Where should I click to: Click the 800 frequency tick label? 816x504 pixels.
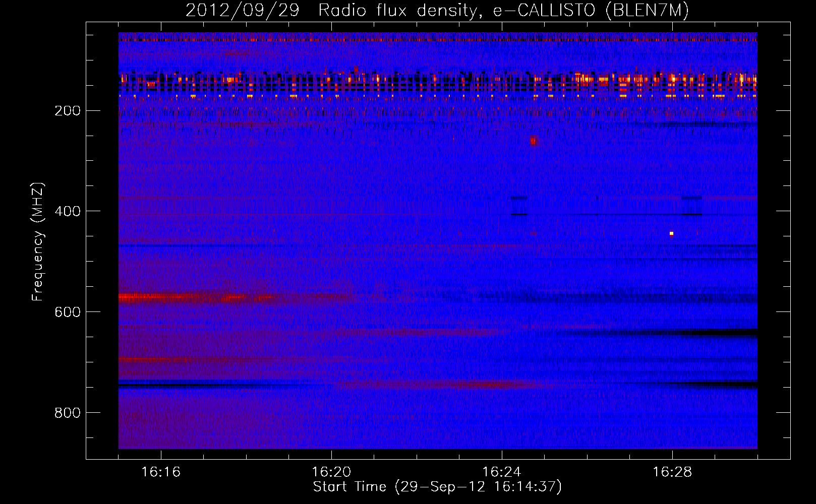pyautogui.click(x=68, y=413)
